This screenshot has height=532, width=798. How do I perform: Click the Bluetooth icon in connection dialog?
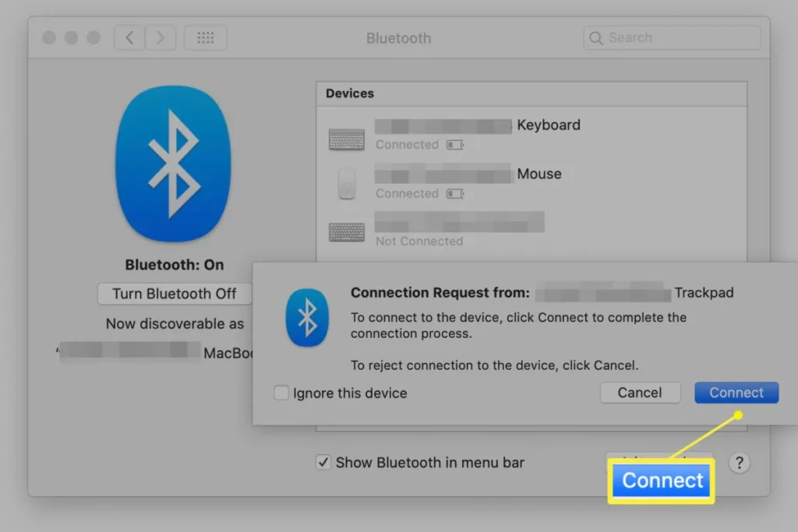pos(307,318)
